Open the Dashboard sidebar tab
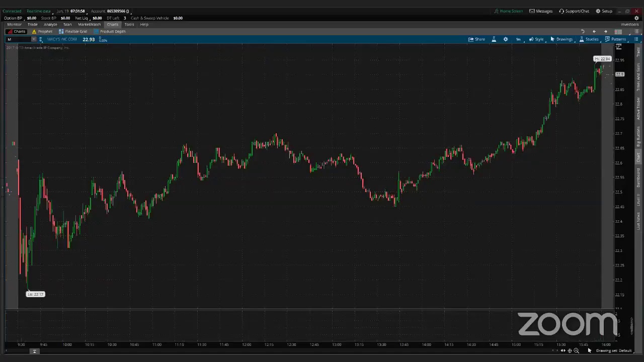 638,178
